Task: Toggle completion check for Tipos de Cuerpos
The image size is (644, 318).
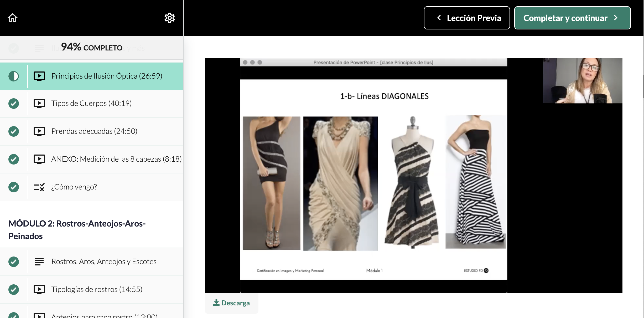Action: (14, 104)
